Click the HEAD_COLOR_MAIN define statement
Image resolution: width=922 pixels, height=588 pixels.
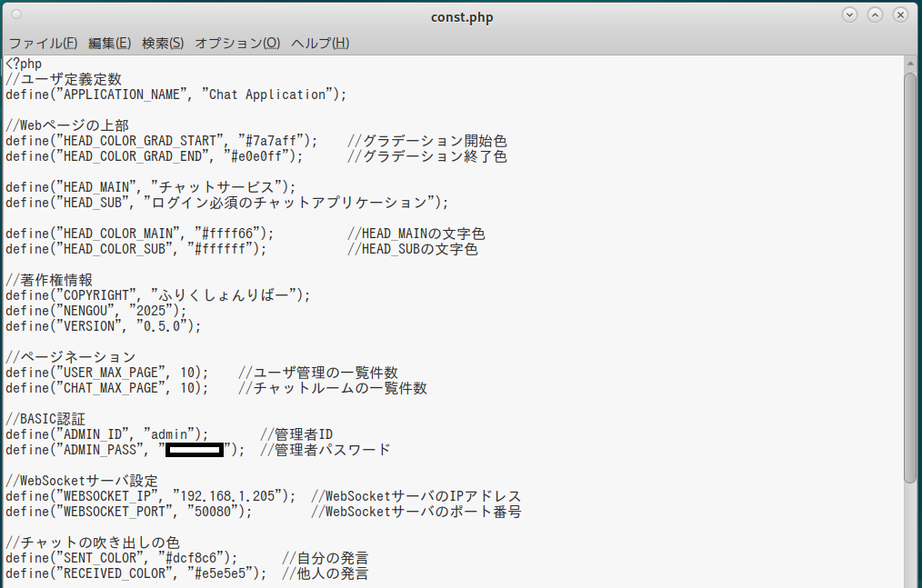pyautogui.click(x=140, y=234)
